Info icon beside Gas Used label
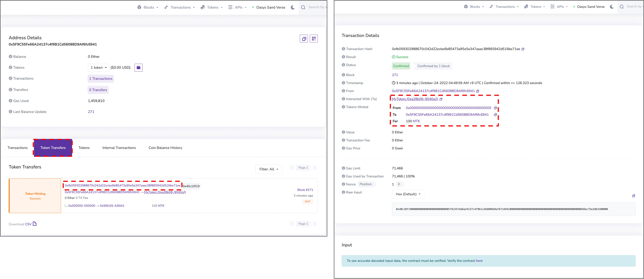 (11, 101)
